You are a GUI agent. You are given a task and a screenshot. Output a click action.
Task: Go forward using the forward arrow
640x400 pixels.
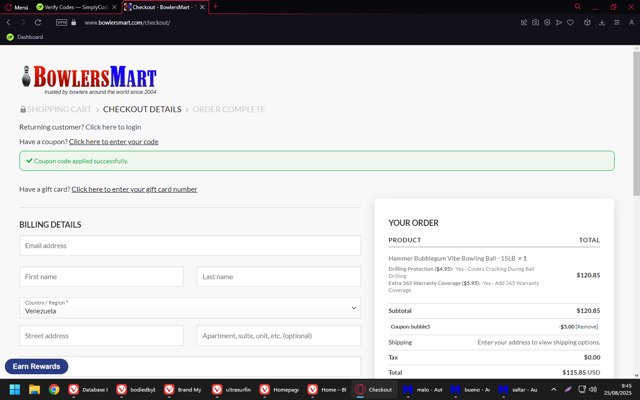(x=23, y=22)
